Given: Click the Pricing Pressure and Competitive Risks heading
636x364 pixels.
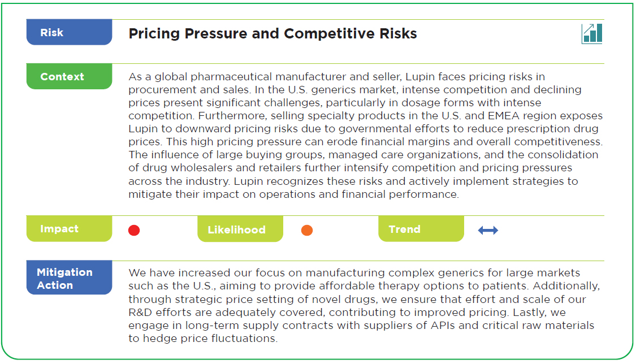Looking at the screenshot, I should (x=272, y=33).
